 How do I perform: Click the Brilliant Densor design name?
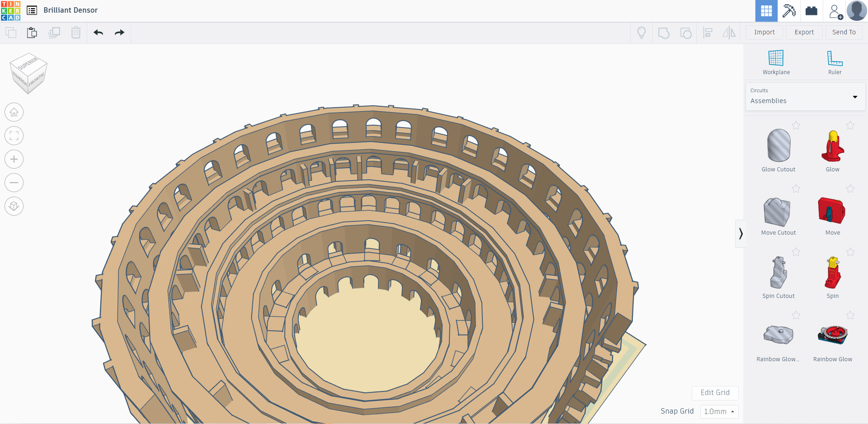point(71,10)
